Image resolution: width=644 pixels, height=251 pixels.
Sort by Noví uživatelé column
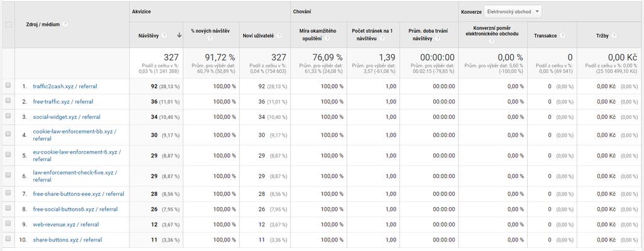coord(258,36)
